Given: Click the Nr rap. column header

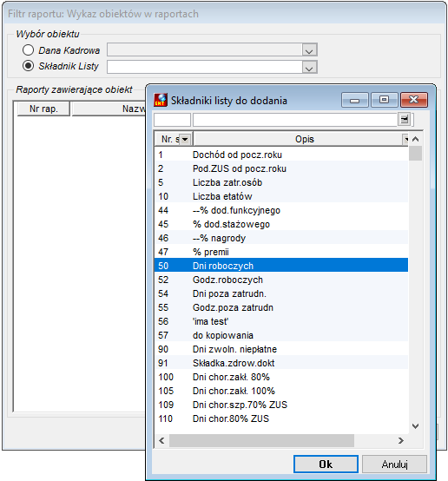Looking at the screenshot, I should tap(43, 109).
